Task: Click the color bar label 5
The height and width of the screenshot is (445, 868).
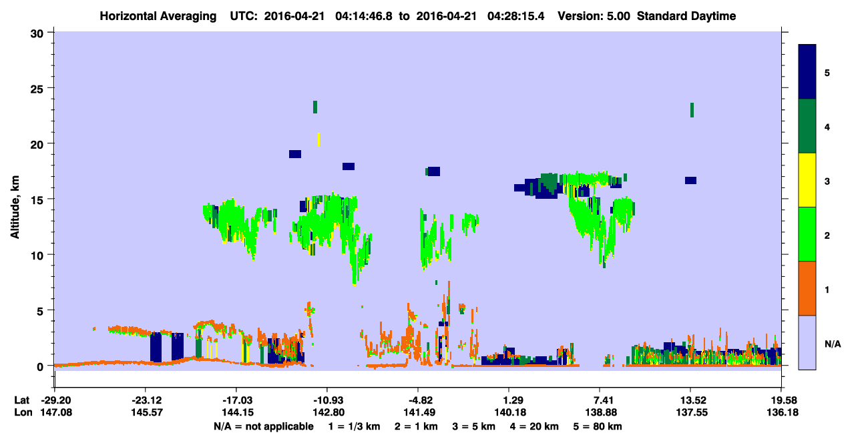Action: click(828, 72)
